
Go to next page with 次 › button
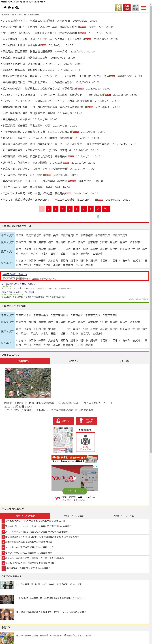(106, 208)
